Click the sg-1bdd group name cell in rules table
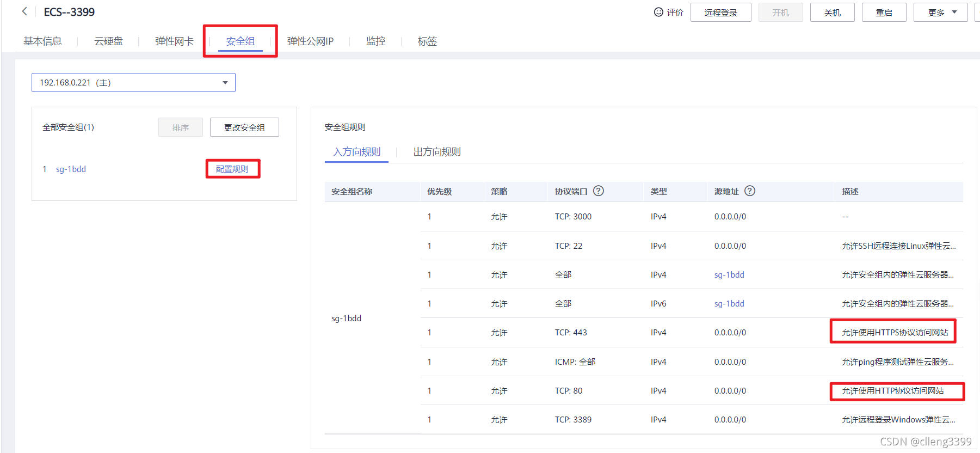 click(346, 319)
